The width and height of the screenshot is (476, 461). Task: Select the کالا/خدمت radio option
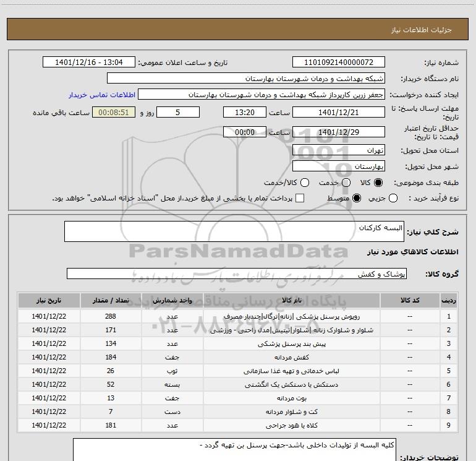click(305, 183)
